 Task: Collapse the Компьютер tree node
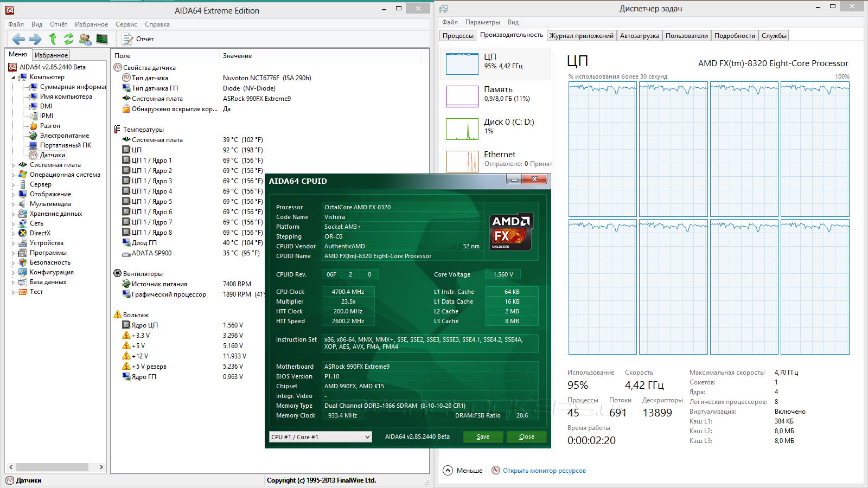point(14,78)
